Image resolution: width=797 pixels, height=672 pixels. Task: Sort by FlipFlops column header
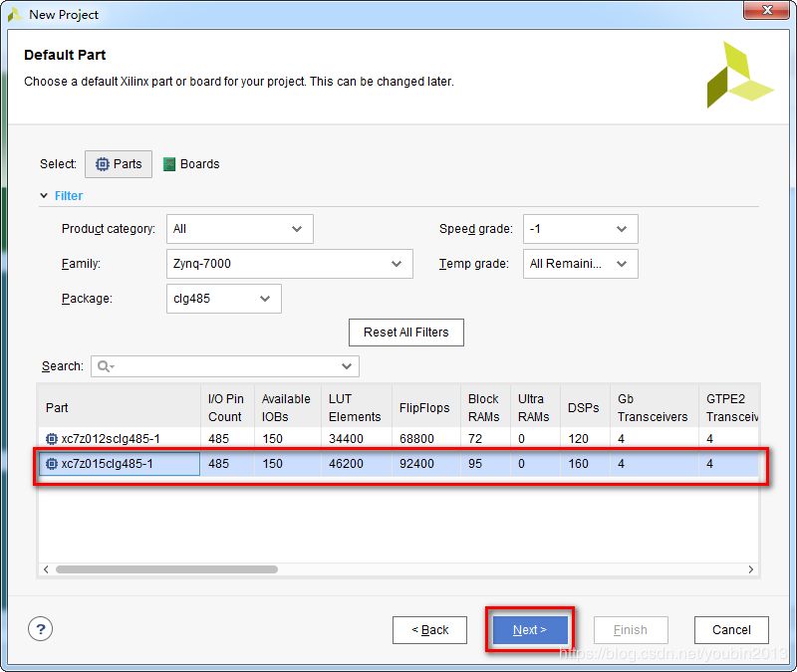426,407
